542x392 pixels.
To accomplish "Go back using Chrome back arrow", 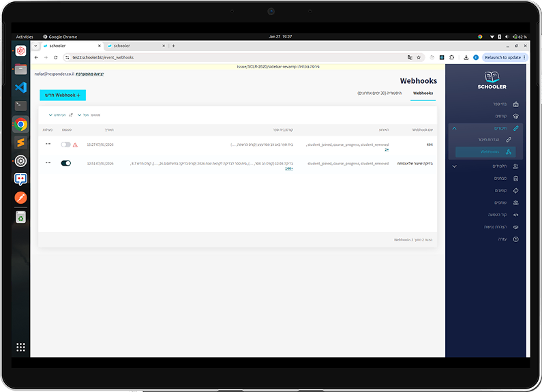I will 36,57.
